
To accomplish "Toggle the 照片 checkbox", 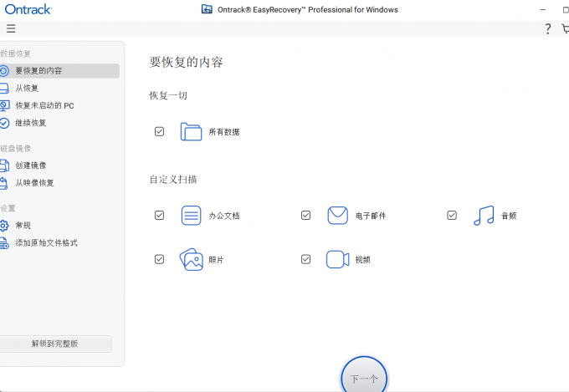I will coord(159,259).
